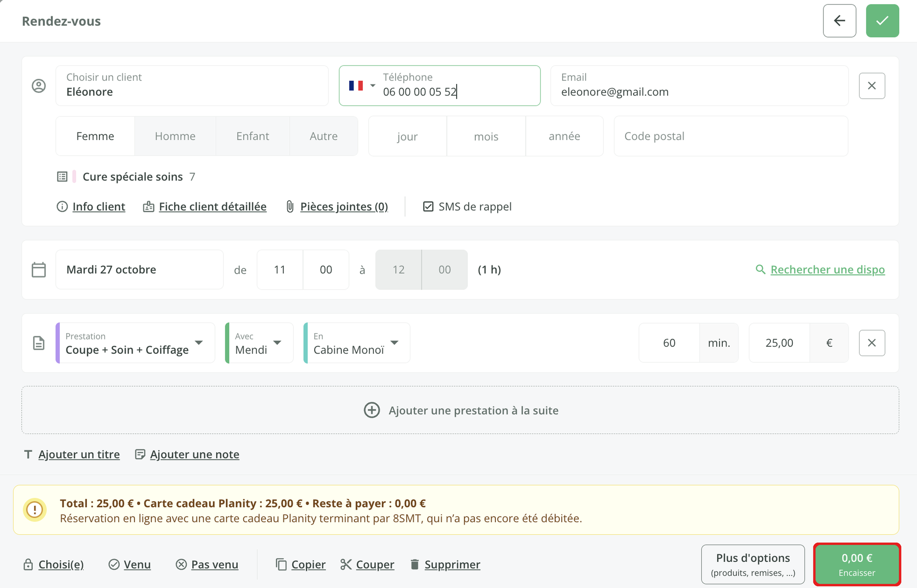Click the warning icon in the yellow banner
This screenshot has width=917, height=588.
coord(35,510)
